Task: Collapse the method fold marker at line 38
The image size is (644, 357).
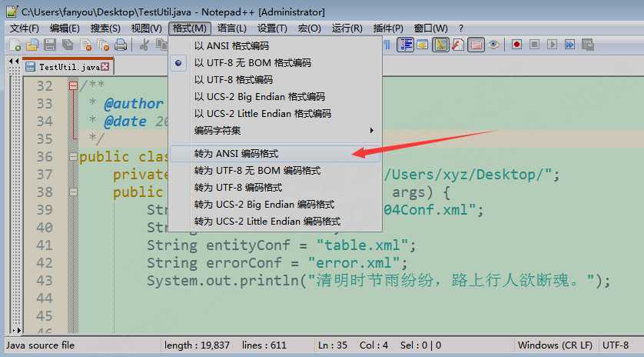Action: [x=73, y=192]
